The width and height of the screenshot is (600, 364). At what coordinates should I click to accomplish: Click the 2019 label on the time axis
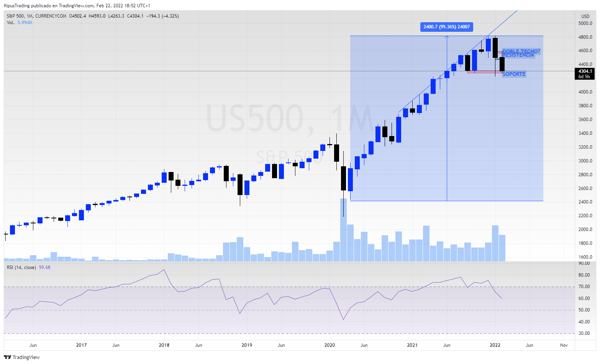(247, 345)
